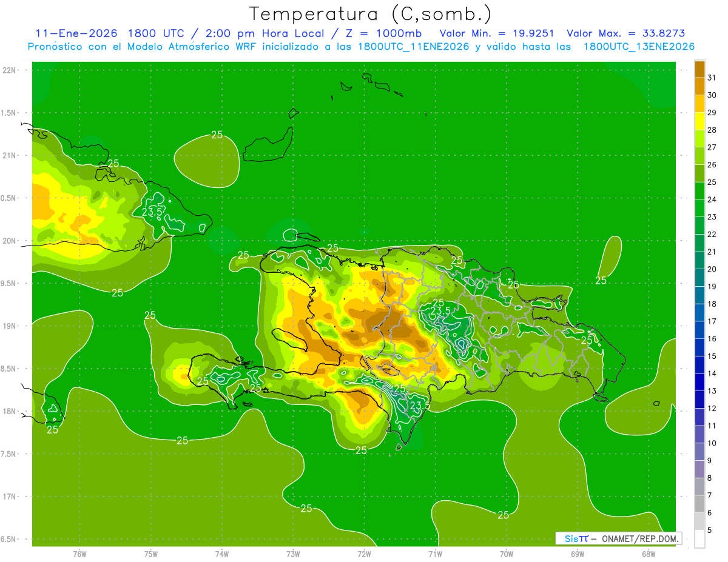Click the "75W" longitude axis label
Image resolution: width=728 pixels, height=562 pixels.
click(151, 554)
